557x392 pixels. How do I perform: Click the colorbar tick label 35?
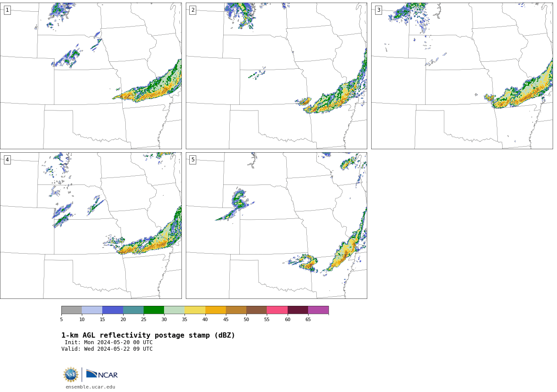(185, 320)
